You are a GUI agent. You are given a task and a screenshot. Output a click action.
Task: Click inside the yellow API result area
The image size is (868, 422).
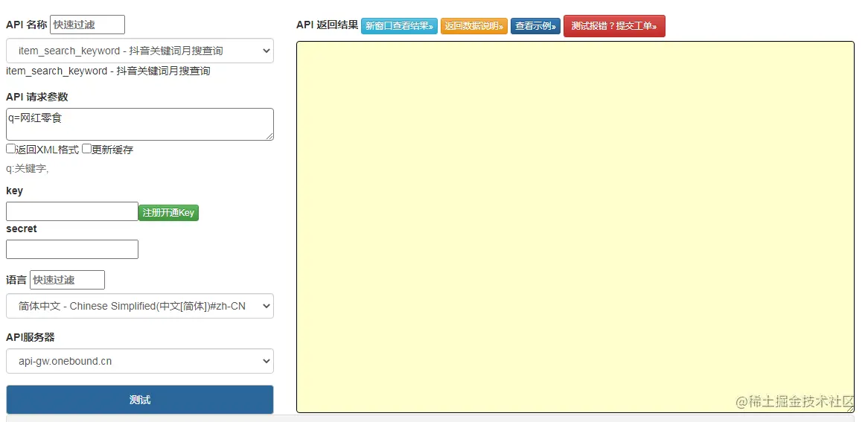click(x=575, y=227)
